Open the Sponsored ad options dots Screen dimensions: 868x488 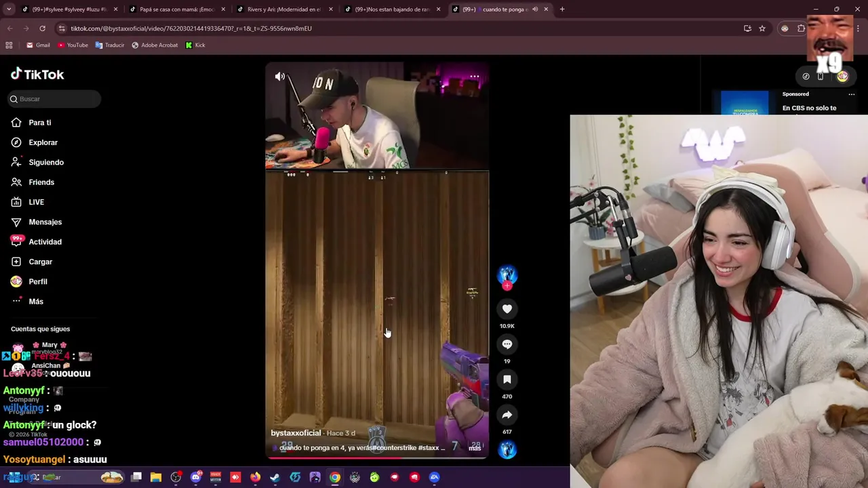coord(852,94)
